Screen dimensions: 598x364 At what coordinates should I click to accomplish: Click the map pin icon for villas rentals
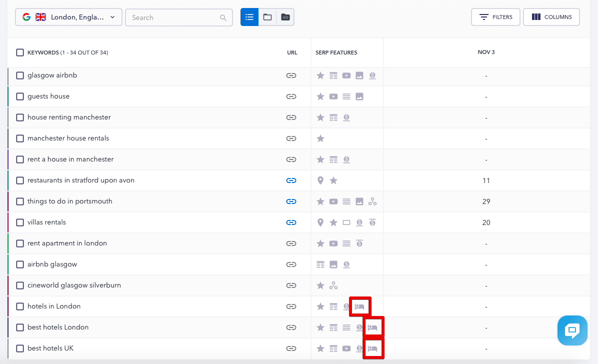(320, 222)
